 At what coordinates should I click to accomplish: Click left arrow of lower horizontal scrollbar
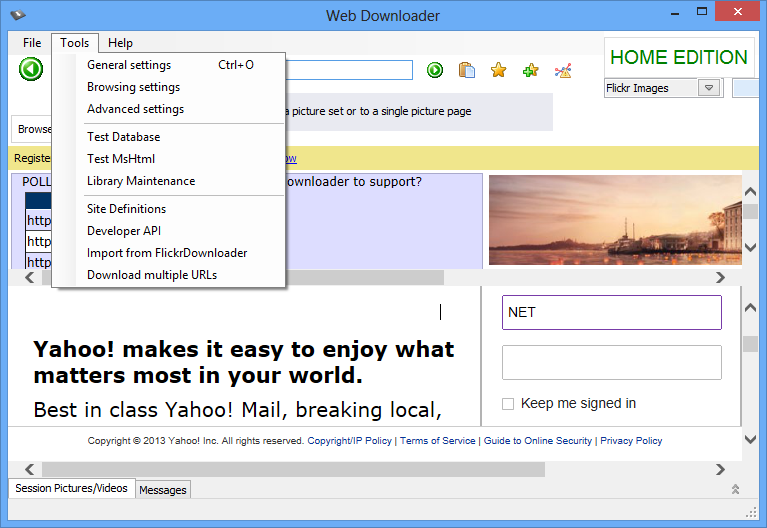coord(29,469)
